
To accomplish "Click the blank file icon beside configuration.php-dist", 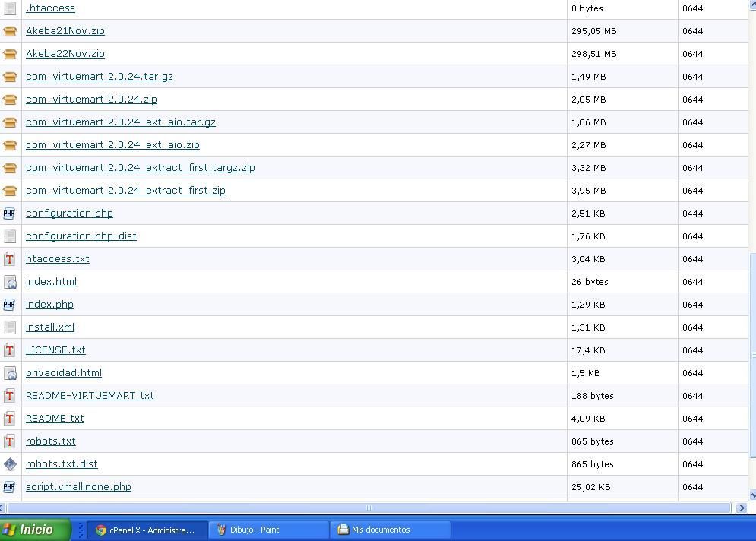I will 10,236.
